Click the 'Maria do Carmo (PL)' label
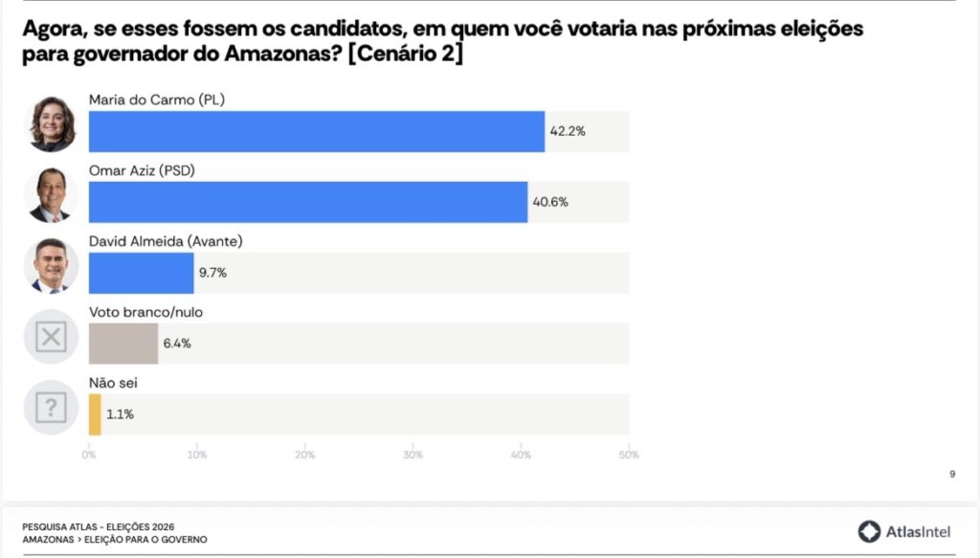 (156, 100)
